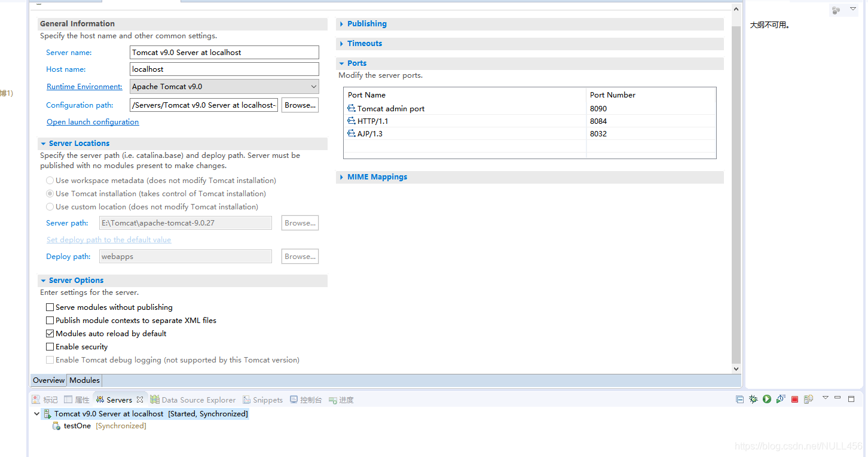This screenshot has width=868, height=457.
Task: Collapse the Server Options section
Action: (44, 281)
